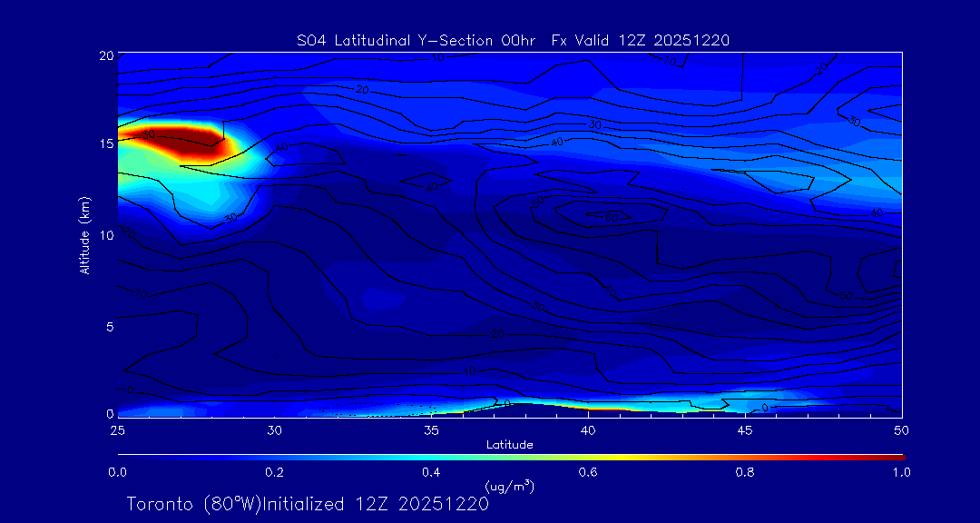Click latitude axis tick label 50
This screenshot has width=980, height=523.
click(x=901, y=430)
